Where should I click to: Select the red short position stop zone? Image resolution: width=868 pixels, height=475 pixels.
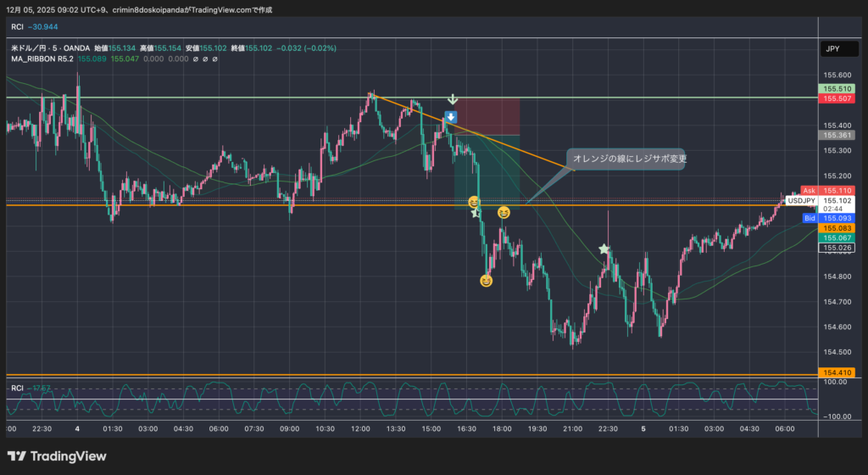(x=487, y=116)
